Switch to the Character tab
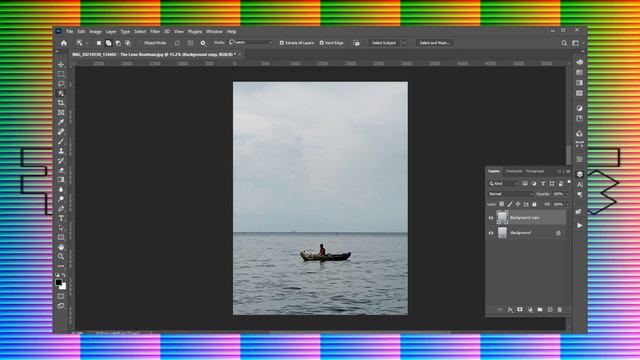 (514, 171)
